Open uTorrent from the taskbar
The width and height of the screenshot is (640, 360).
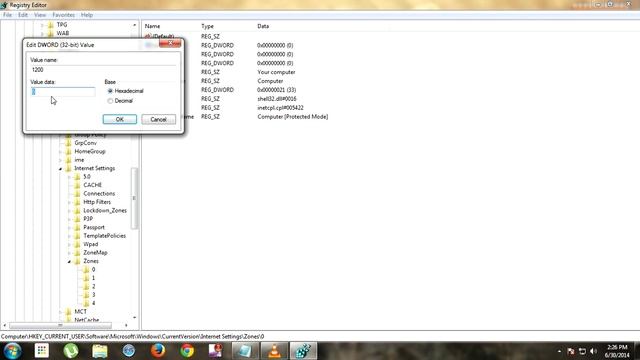[71, 351]
